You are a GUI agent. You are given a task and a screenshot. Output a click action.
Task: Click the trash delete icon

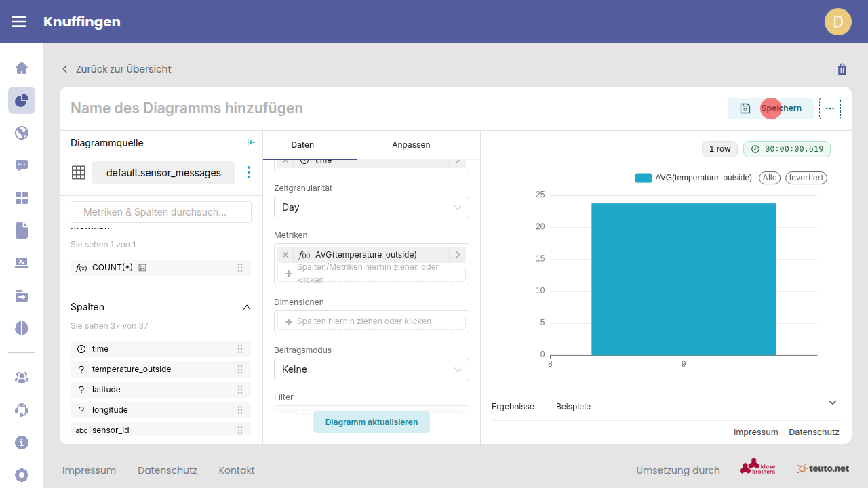click(x=842, y=69)
